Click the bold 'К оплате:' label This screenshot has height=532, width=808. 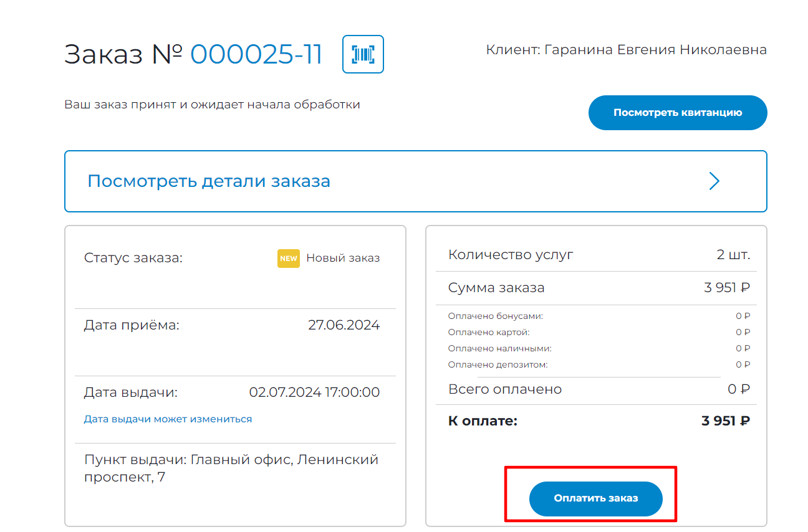(x=483, y=421)
